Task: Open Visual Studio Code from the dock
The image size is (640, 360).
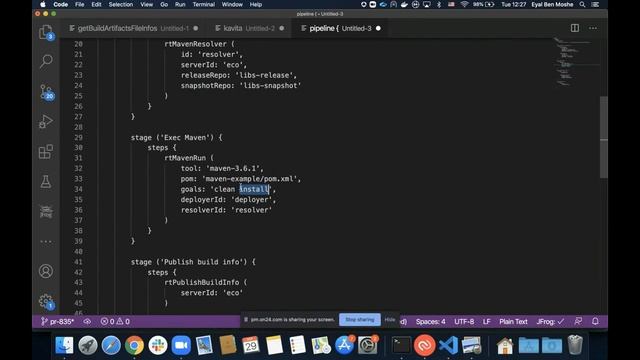Action: (x=448, y=345)
